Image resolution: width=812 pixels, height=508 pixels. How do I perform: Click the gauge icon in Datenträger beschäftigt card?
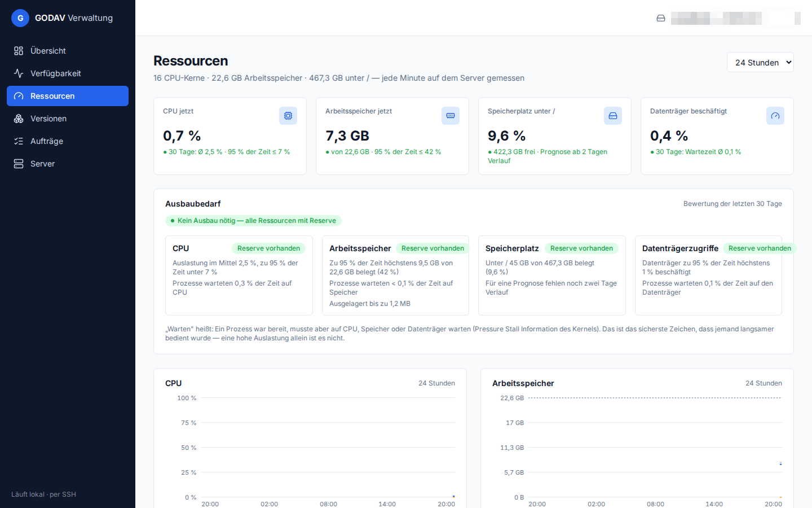(775, 116)
